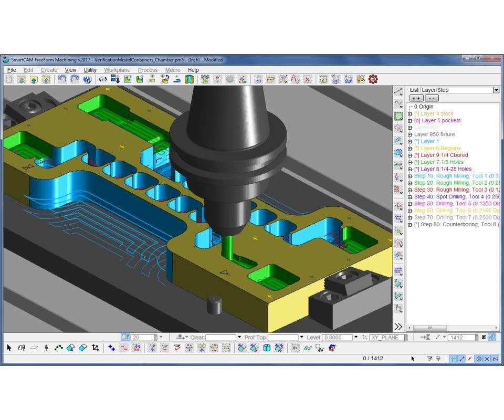Click the XY_PLANE workplane field

tap(386, 337)
